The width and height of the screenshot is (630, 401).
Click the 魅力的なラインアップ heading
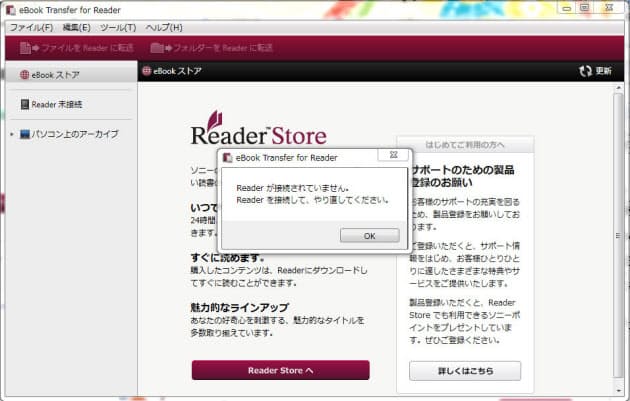(239, 308)
